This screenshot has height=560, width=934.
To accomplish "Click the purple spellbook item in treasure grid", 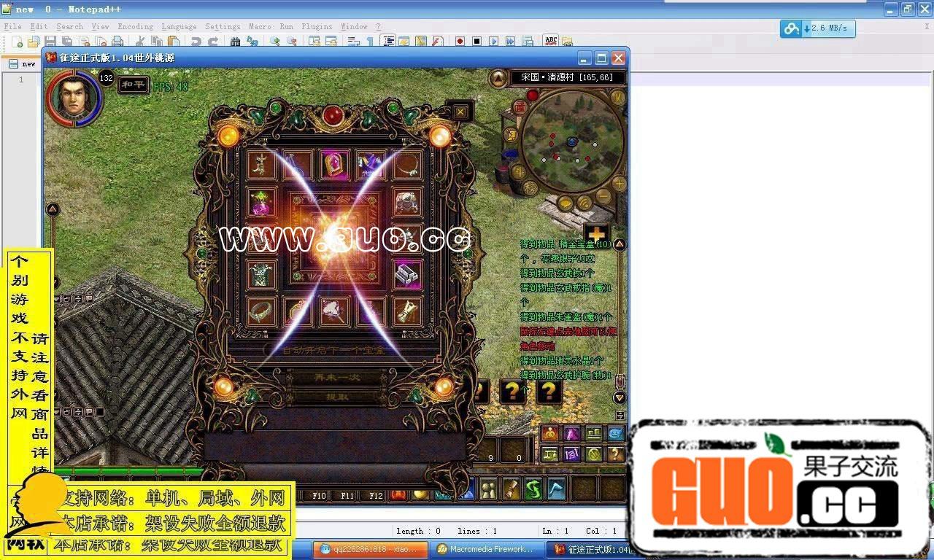I will point(334,165).
